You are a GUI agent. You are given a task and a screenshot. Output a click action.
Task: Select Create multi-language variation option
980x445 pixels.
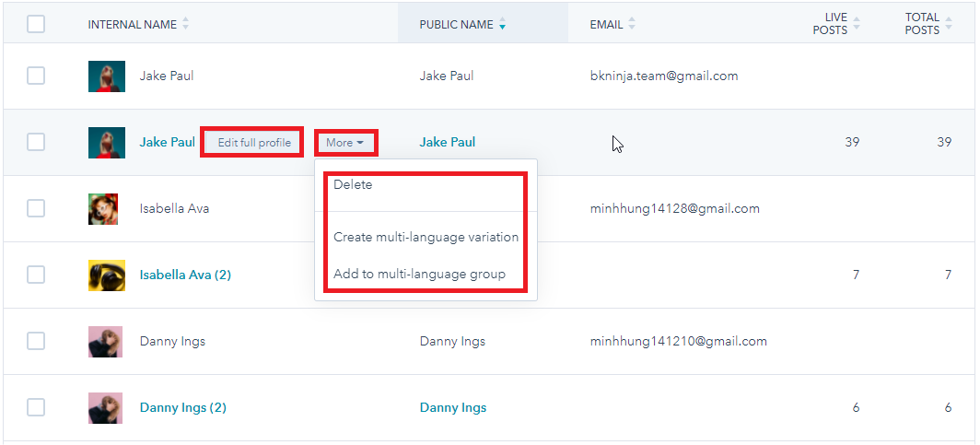click(x=426, y=237)
